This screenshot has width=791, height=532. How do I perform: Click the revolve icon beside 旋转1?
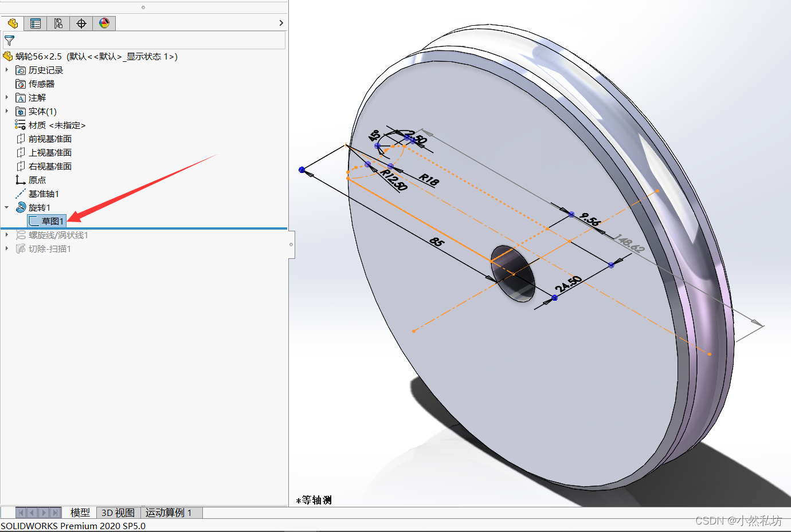(x=21, y=207)
